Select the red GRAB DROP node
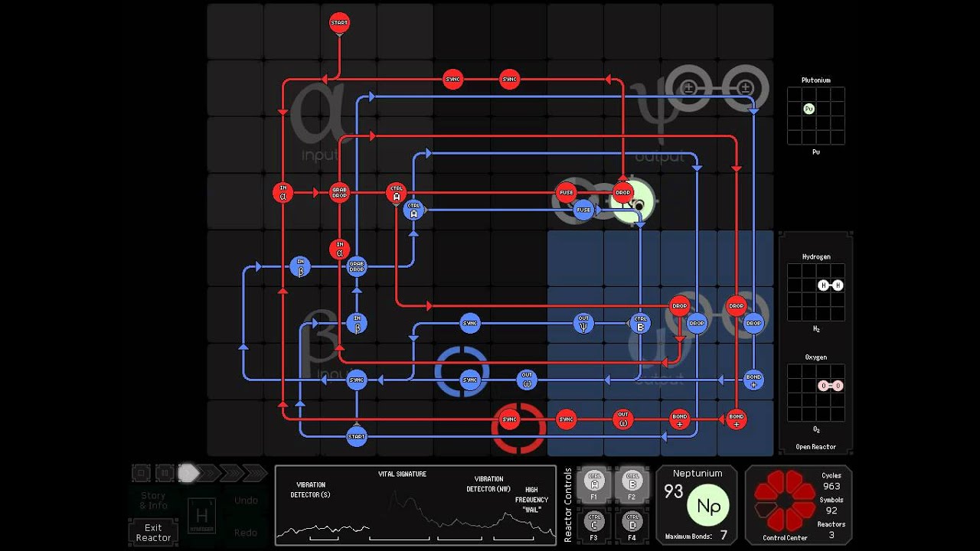The width and height of the screenshot is (980, 551). (x=339, y=193)
